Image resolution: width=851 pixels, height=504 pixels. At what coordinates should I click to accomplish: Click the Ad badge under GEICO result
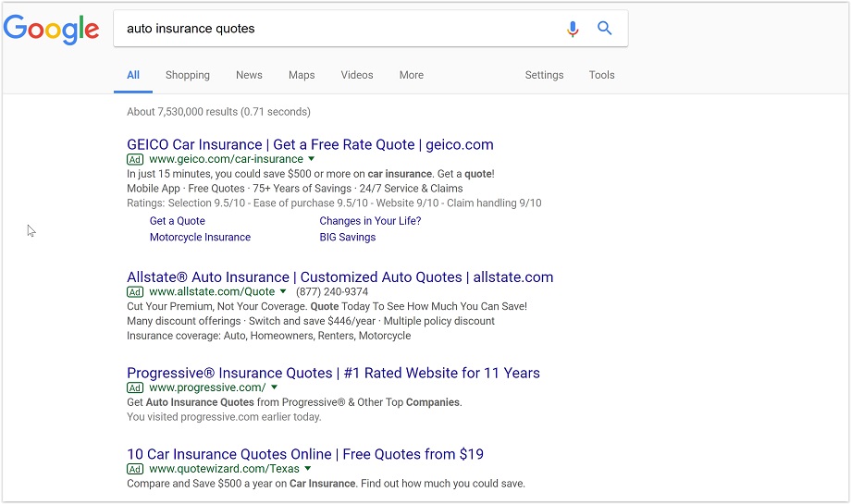click(x=135, y=159)
